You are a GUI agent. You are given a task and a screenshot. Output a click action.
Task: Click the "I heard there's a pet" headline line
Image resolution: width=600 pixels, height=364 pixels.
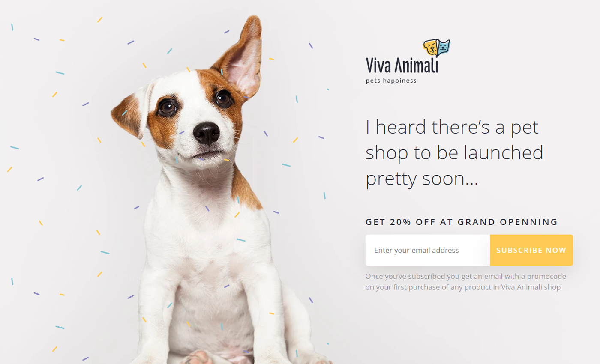pos(452,128)
